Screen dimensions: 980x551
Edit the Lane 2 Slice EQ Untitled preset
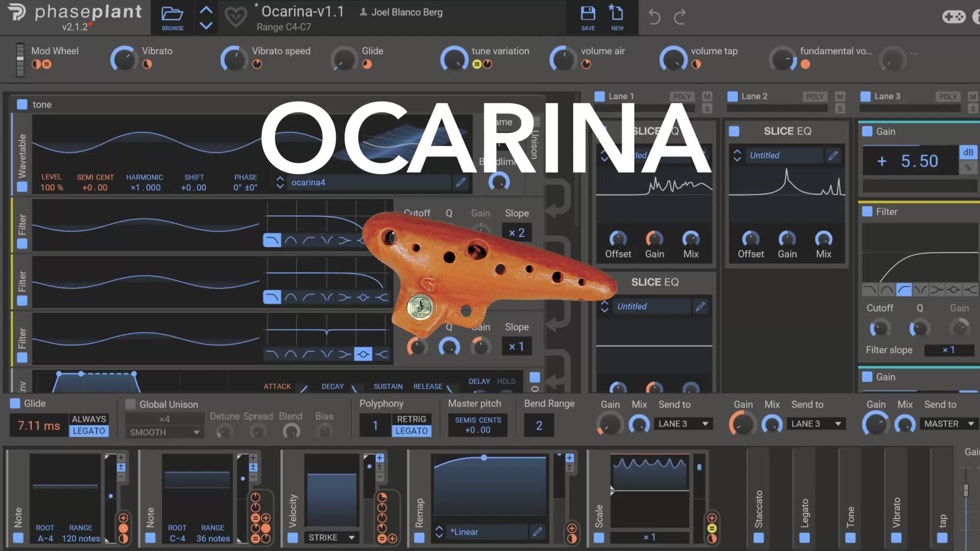834,155
